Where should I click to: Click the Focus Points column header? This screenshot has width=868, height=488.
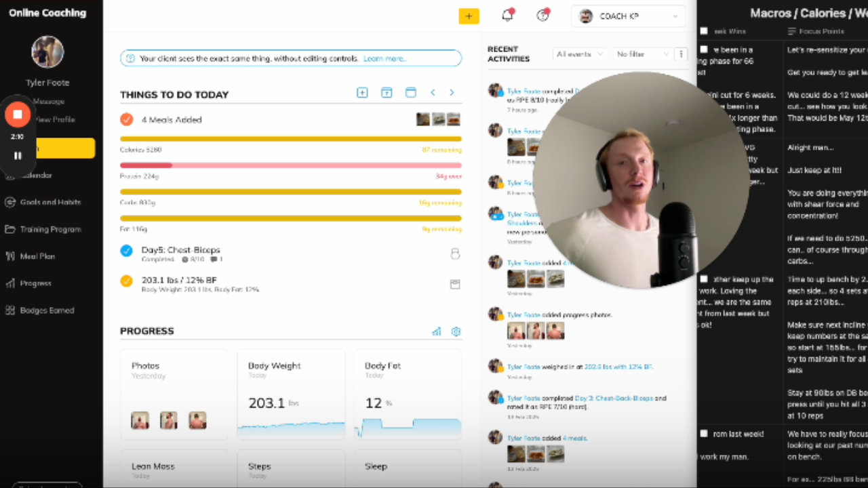[816, 31]
